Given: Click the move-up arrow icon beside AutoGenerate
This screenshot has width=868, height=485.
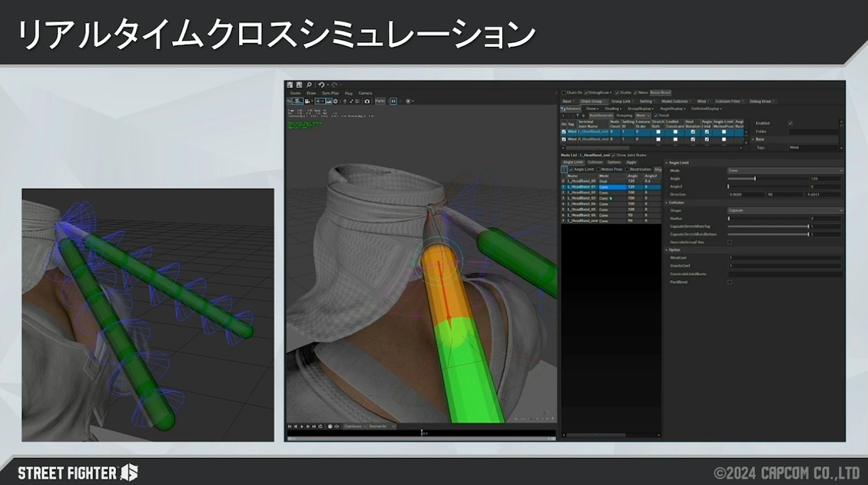Looking at the screenshot, I should (578, 116).
